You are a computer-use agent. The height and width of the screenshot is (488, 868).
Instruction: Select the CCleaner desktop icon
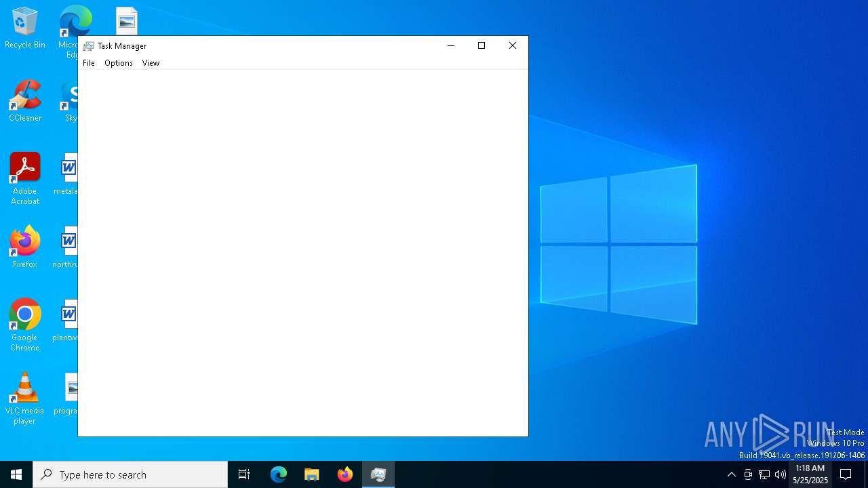pos(25,101)
